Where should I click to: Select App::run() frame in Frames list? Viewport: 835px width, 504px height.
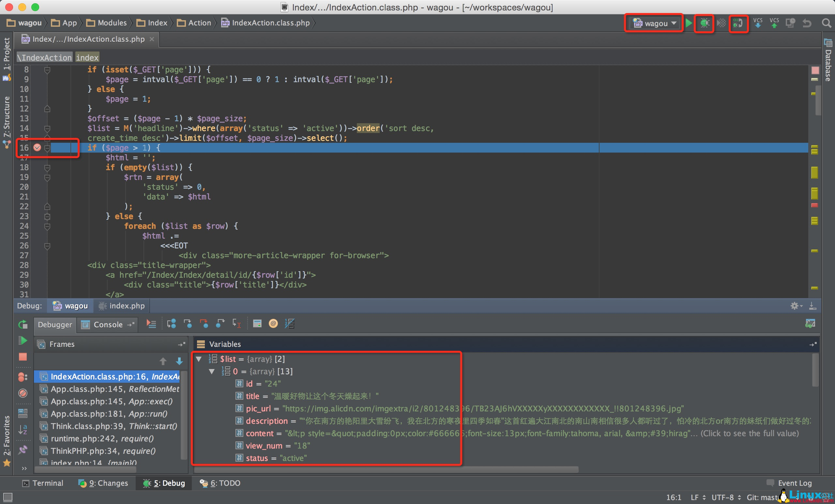tap(109, 414)
